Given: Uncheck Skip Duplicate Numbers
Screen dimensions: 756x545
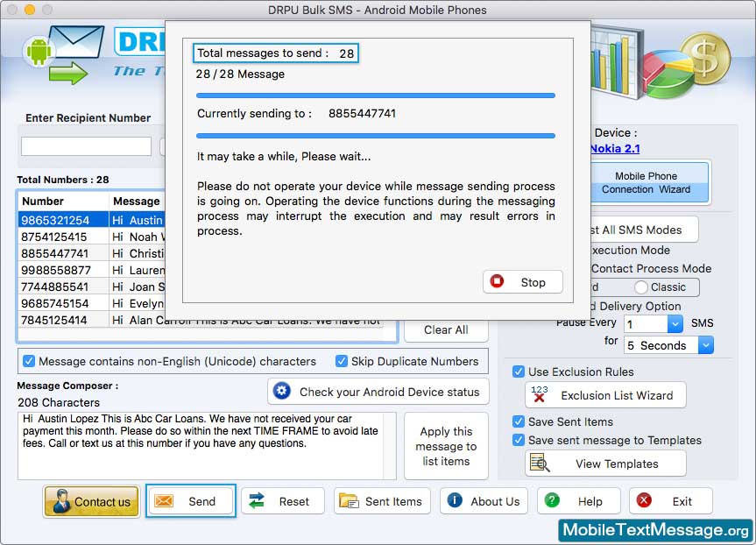Looking at the screenshot, I should tap(342, 361).
